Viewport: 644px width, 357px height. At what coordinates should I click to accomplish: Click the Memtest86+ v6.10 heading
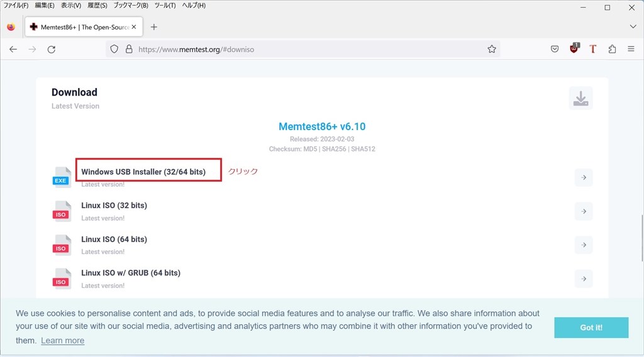322,126
